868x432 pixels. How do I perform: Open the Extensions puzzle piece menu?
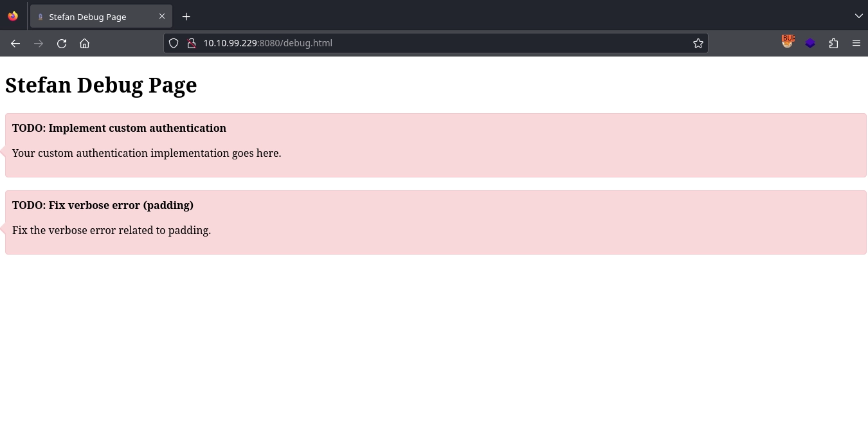coord(833,43)
